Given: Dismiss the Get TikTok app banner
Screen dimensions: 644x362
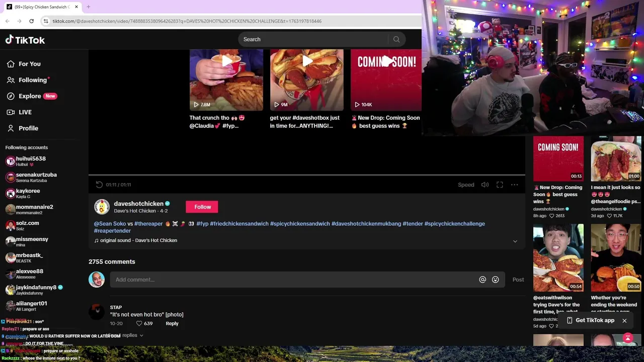Looking at the screenshot, I should [x=624, y=321].
